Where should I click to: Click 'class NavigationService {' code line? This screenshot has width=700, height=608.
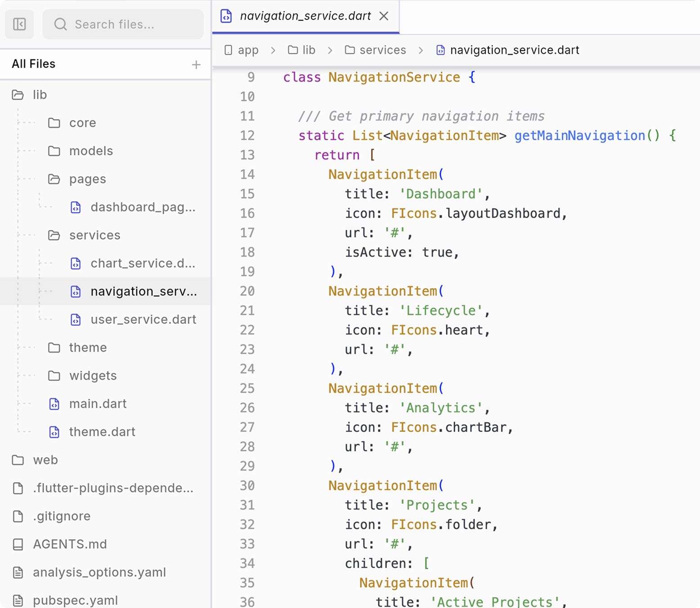click(379, 77)
